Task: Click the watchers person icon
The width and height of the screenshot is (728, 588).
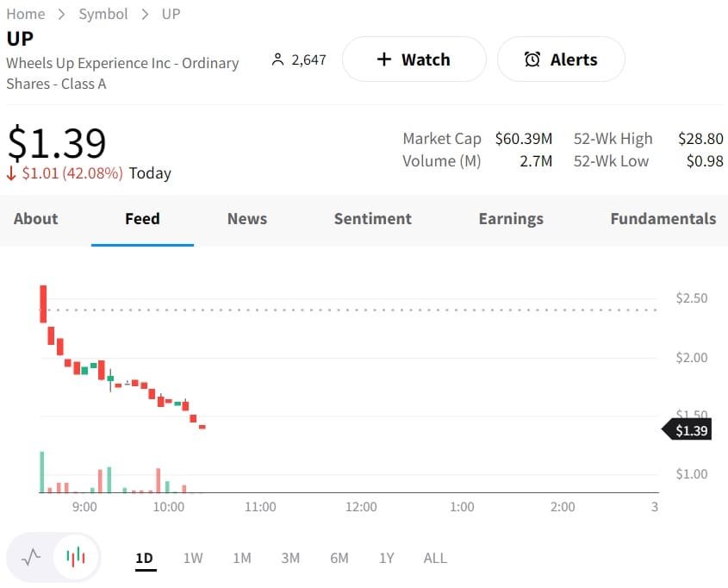Action: click(x=277, y=59)
